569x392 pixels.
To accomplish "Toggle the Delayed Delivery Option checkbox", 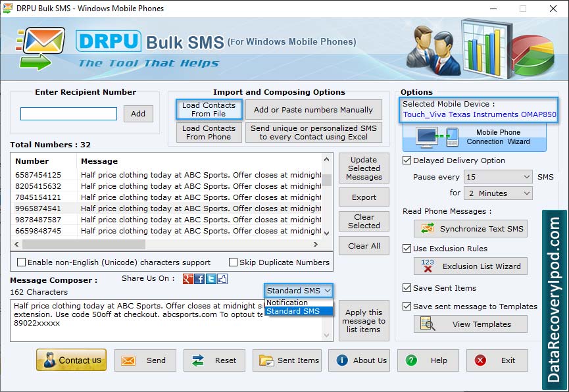I will tap(407, 160).
